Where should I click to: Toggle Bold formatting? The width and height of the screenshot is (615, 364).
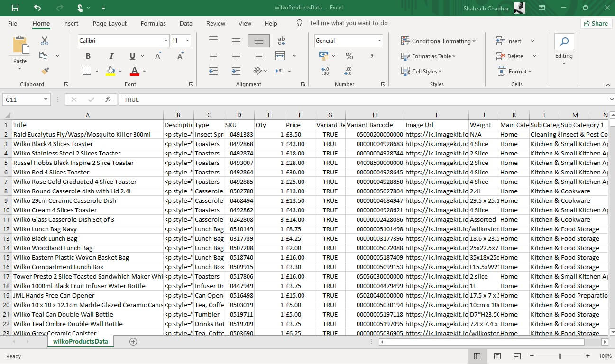pos(88,56)
